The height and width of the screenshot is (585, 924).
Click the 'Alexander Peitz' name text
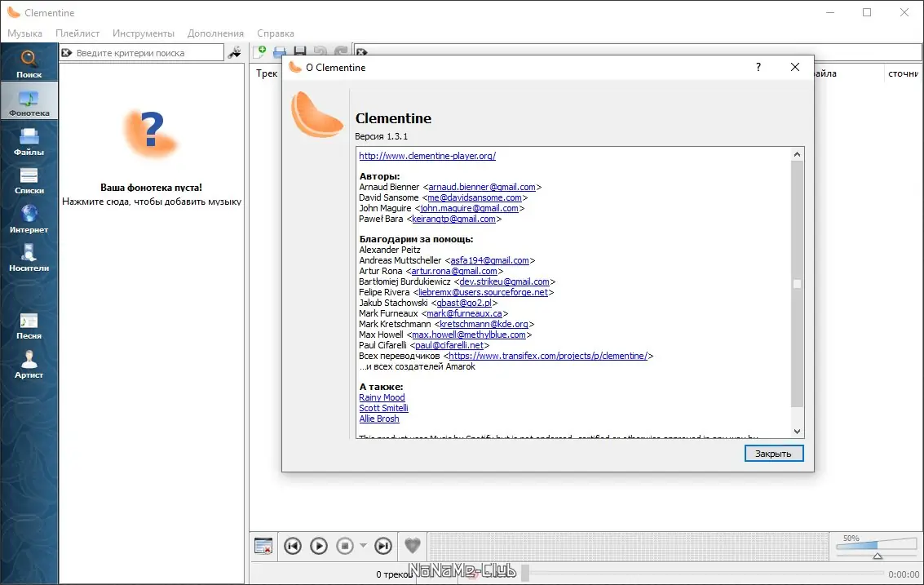coord(390,250)
